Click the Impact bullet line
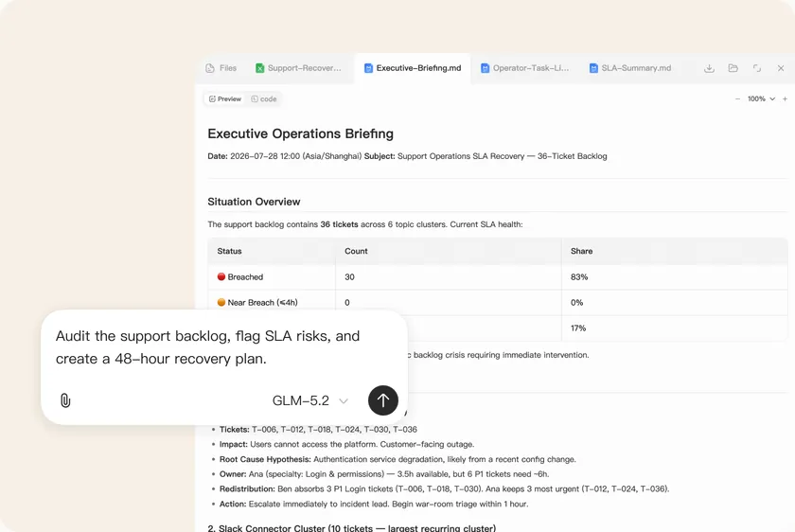 [346, 444]
